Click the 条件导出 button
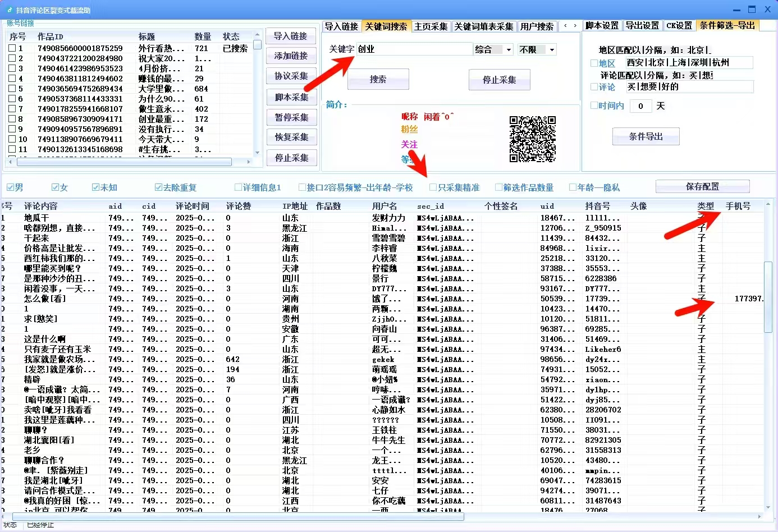The height and width of the screenshot is (532, 778). [646, 137]
